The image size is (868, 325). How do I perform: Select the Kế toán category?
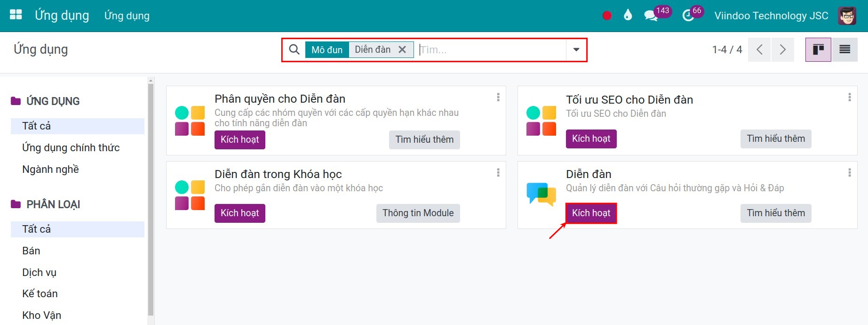point(78,294)
